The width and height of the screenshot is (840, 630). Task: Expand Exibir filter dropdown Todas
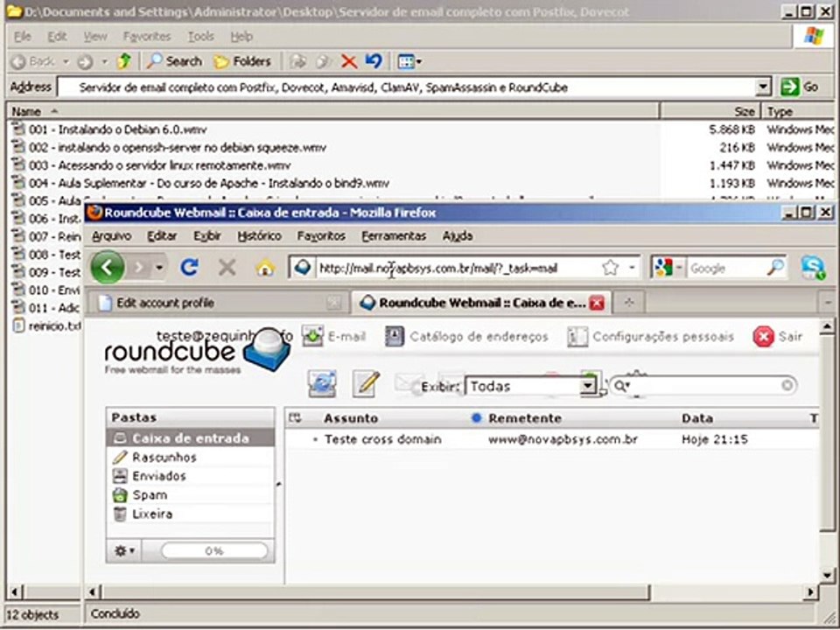588,386
